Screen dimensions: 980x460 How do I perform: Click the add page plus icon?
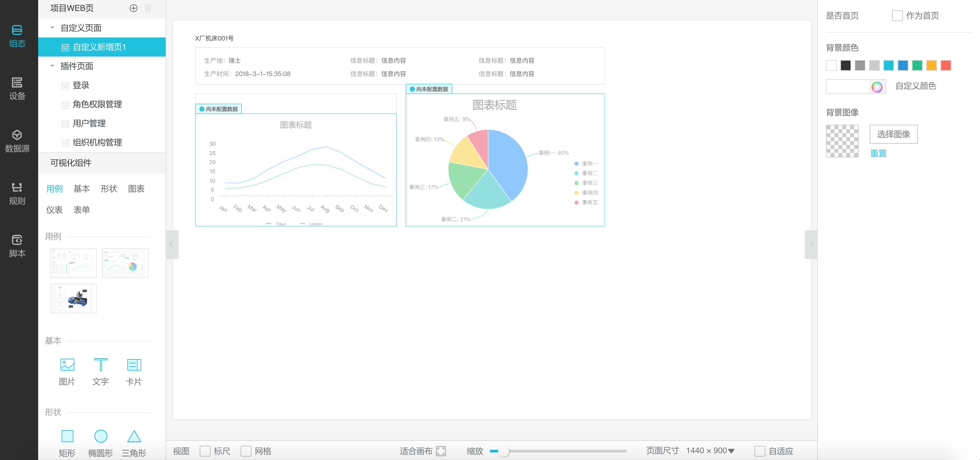pyautogui.click(x=133, y=9)
